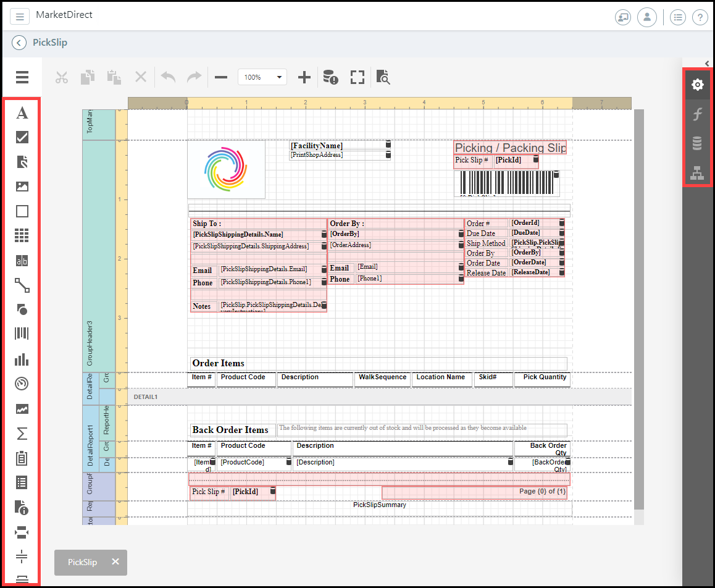This screenshot has height=588, width=715.
Task: Go back using the PickSlip back arrow
Action: tap(19, 43)
